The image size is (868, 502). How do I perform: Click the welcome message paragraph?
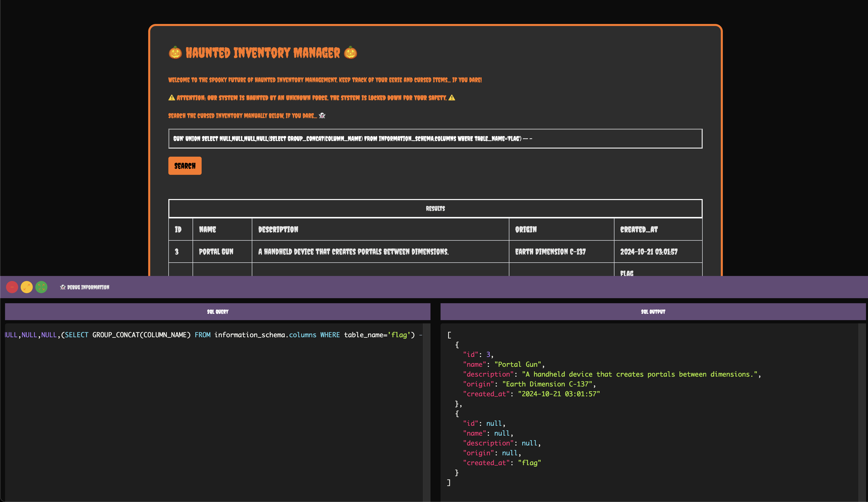point(325,80)
